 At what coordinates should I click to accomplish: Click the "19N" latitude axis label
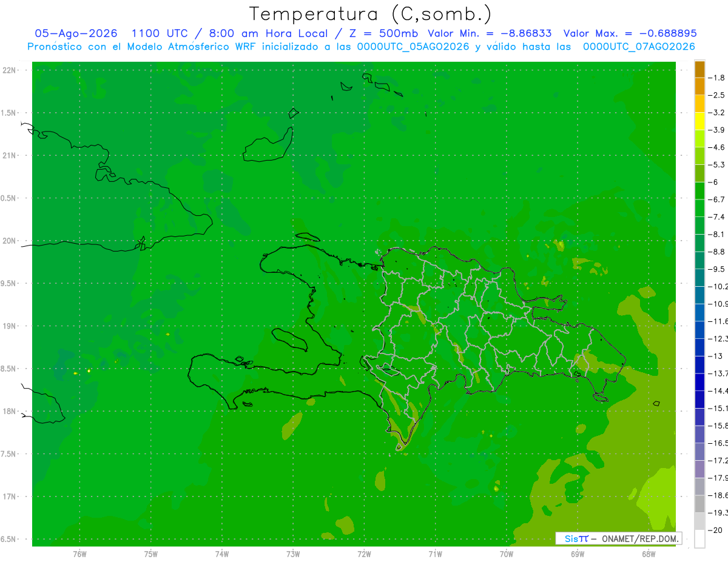8,326
